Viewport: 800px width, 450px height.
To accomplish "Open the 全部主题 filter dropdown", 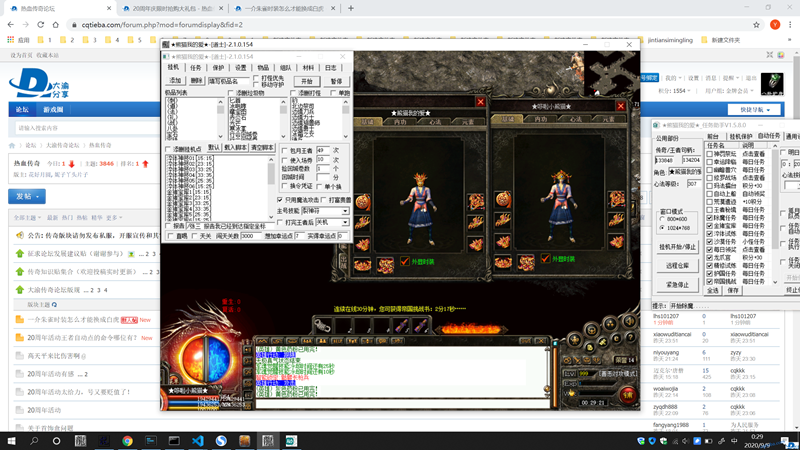I will coord(27,217).
